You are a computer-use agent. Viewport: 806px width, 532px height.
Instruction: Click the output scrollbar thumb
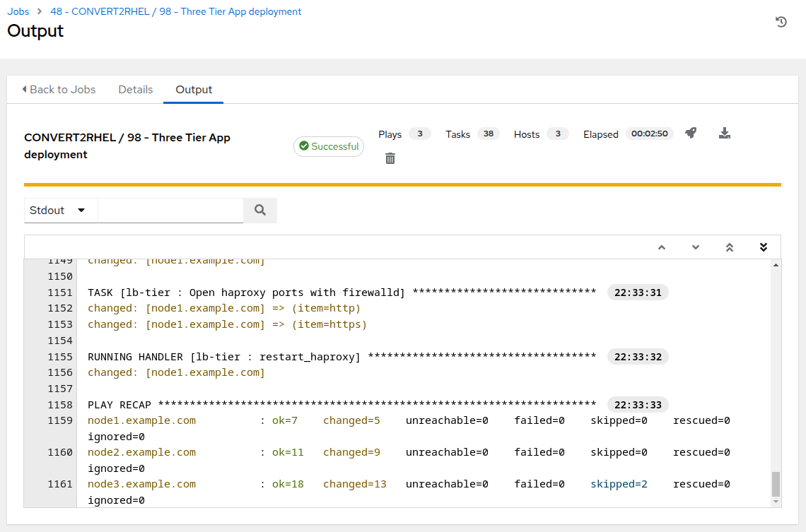776,484
